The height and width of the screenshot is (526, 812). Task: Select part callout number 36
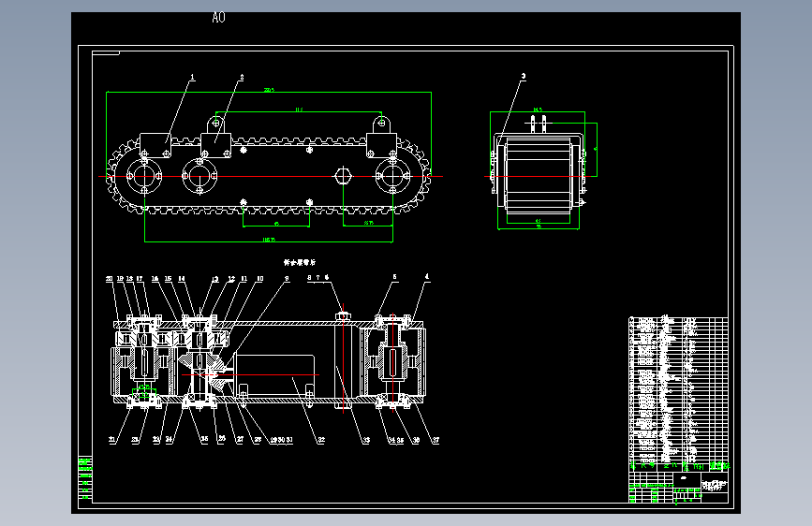tap(416, 441)
